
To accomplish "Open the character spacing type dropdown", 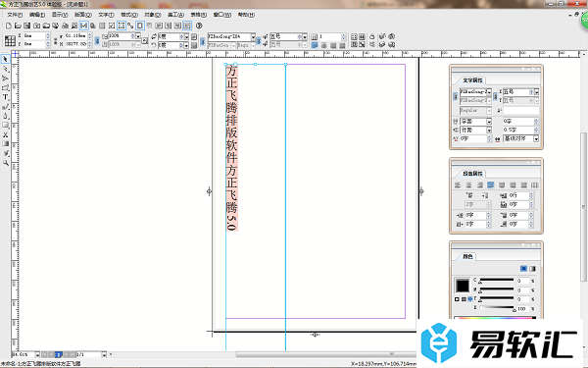I will (x=489, y=122).
